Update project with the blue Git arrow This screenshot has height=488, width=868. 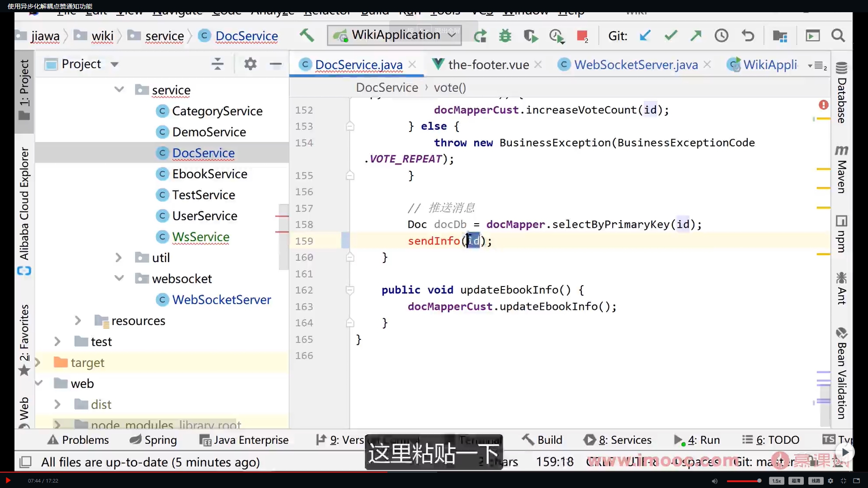[x=645, y=35]
